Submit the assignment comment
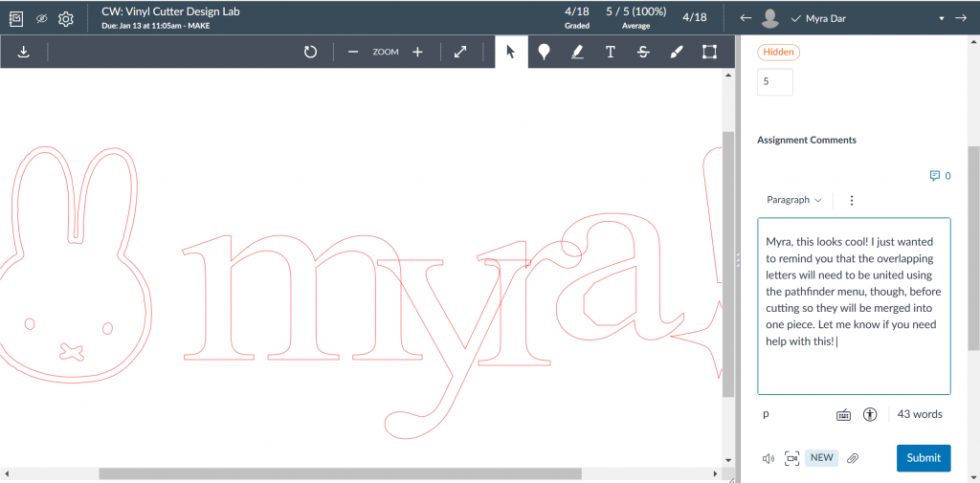 point(924,458)
